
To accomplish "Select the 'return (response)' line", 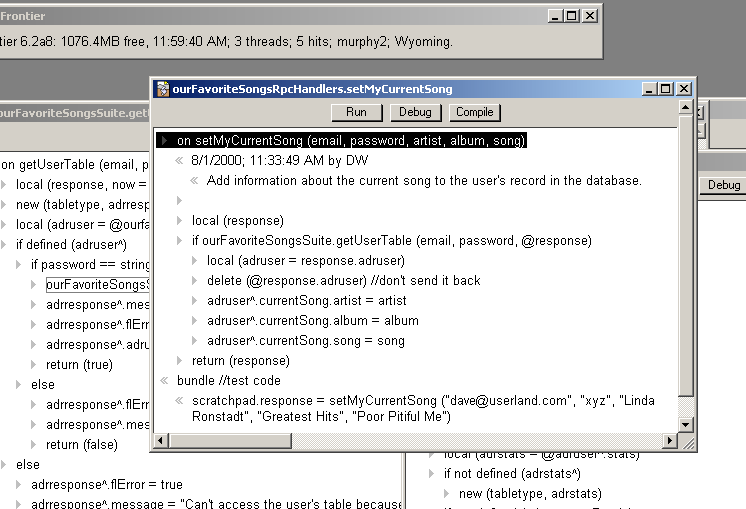I will pos(240,361).
